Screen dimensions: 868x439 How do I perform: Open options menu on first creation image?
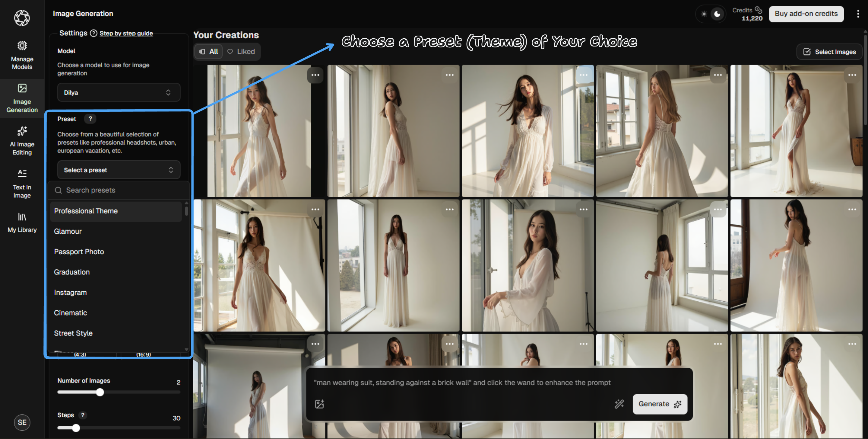click(315, 75)
